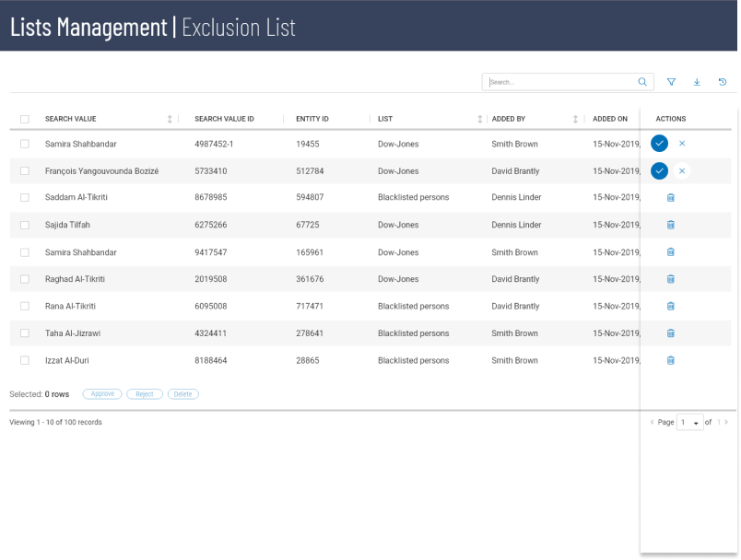Screen dimensions: 741x560
Task: Click the Approve button below the table
Action: point(104,393)
